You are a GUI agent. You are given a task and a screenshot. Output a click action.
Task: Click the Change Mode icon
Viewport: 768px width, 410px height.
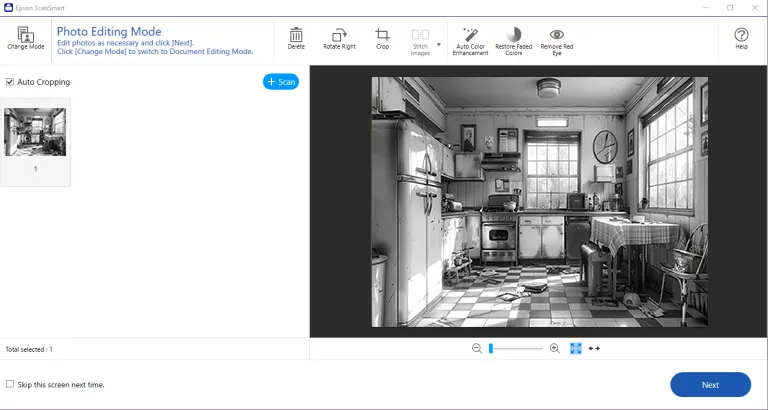point(25,39)
